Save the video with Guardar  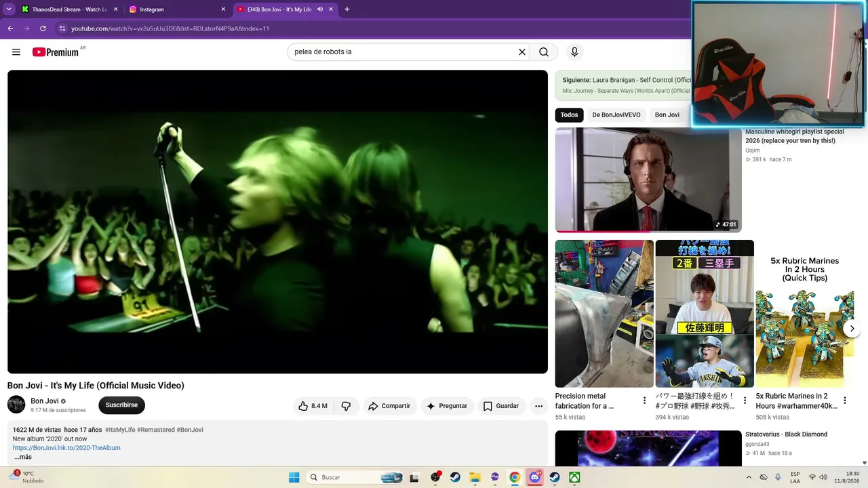[x=501, y=406]
